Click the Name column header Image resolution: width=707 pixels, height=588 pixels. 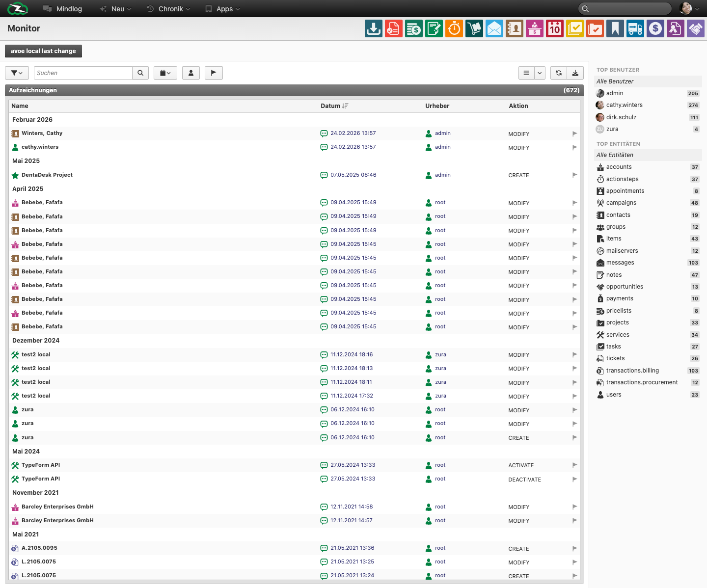pyautogui.click(x=20, y=106)
